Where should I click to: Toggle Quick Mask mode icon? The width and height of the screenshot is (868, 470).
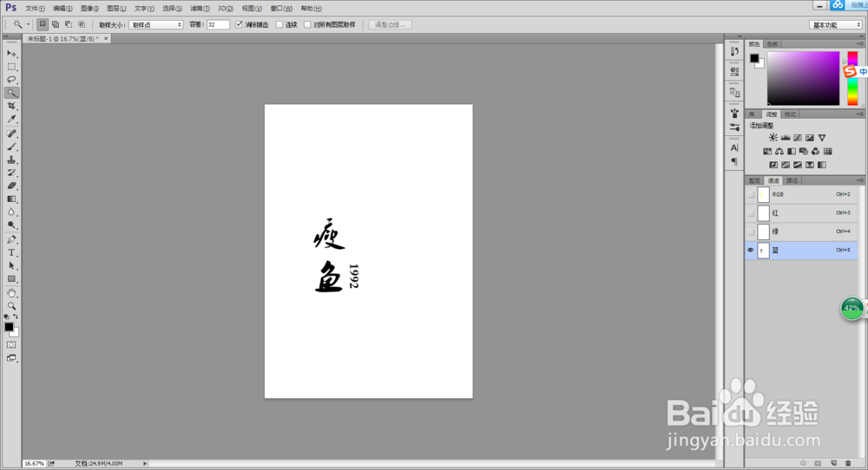click(11, 344)
